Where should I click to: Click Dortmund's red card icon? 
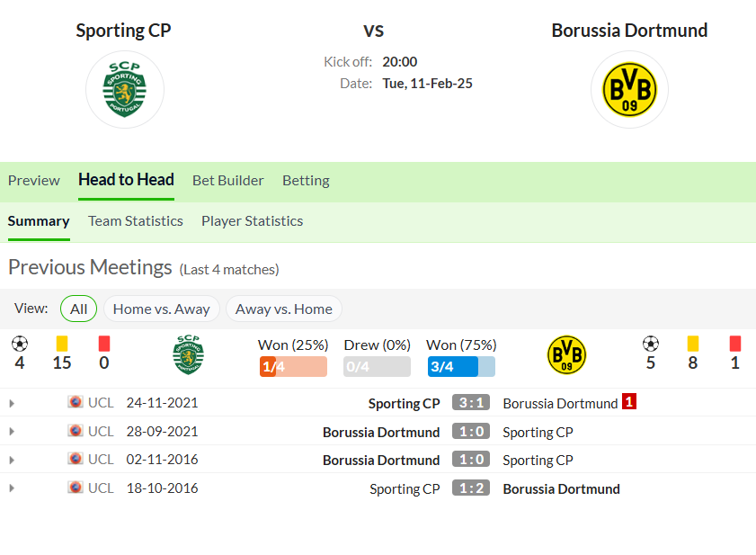[734, 344]
